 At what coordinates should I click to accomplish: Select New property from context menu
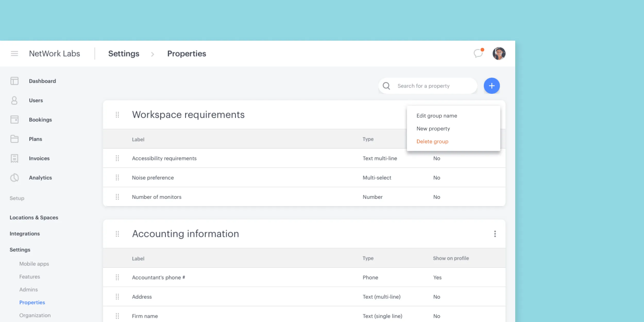point(433,128)
